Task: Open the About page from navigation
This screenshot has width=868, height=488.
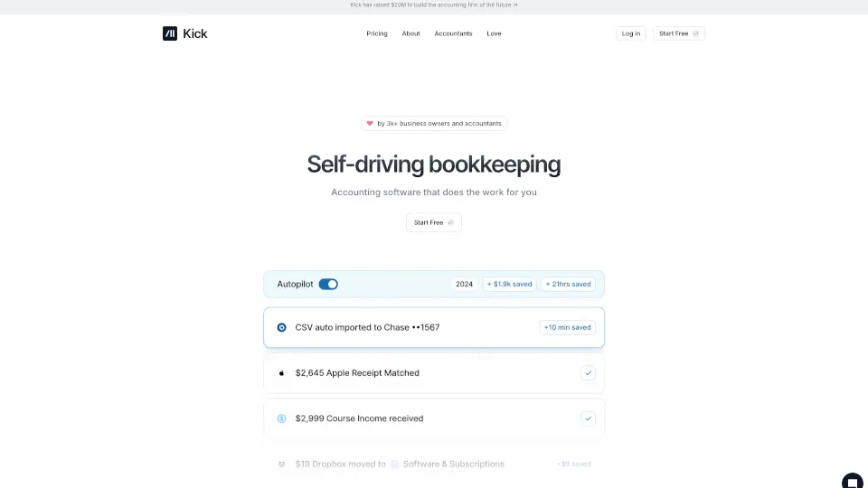Action: tap(410, 33)
